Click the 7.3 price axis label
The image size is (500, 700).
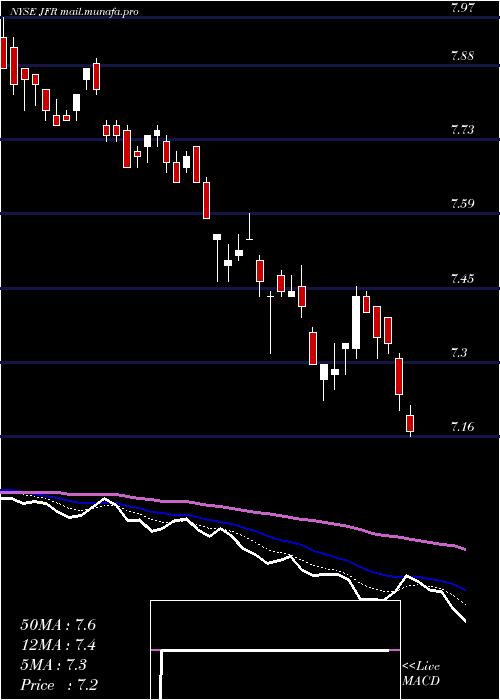tap(459, 353)
